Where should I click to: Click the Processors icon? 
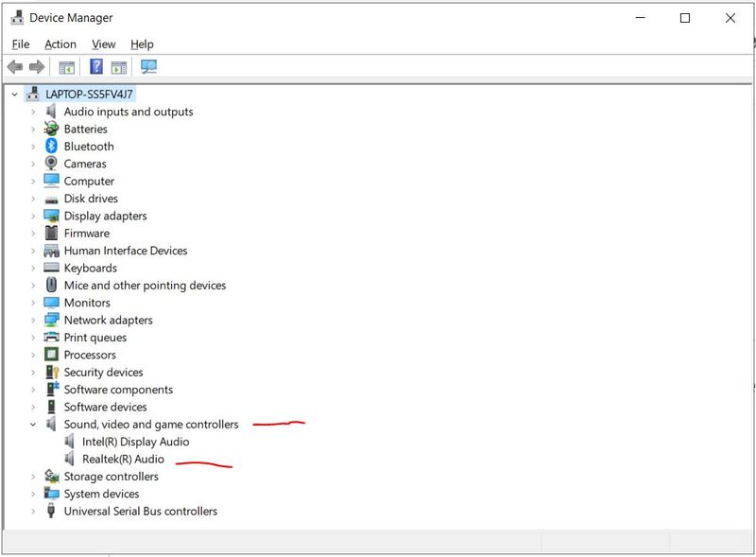51,355
